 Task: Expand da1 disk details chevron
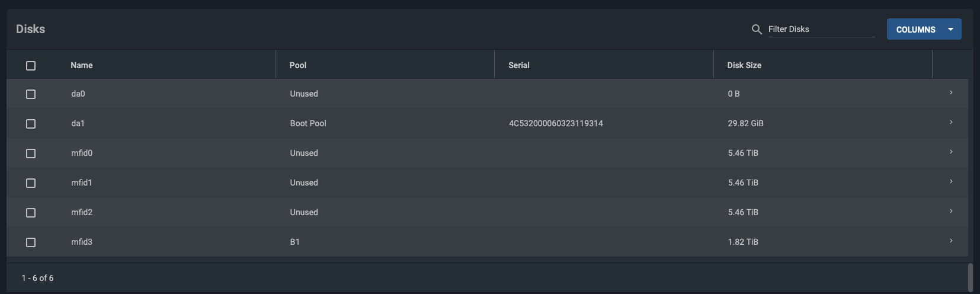[951, 122]
